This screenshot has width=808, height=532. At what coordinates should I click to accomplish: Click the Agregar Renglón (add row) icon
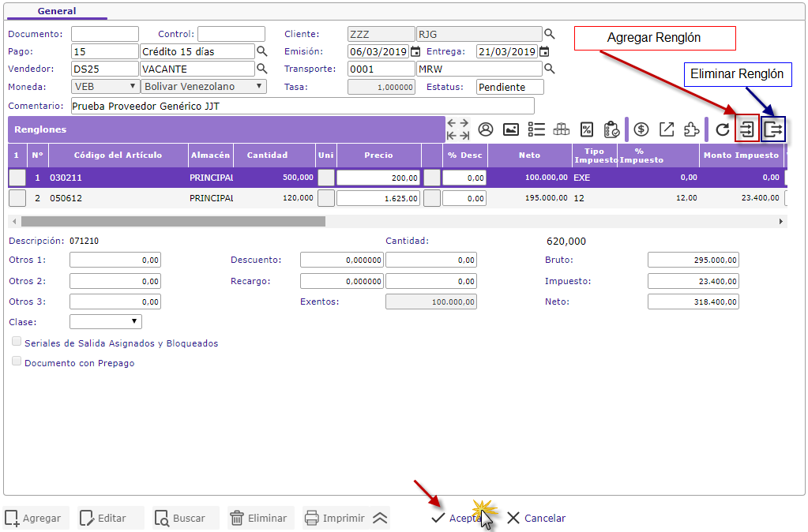pos(746,129)
